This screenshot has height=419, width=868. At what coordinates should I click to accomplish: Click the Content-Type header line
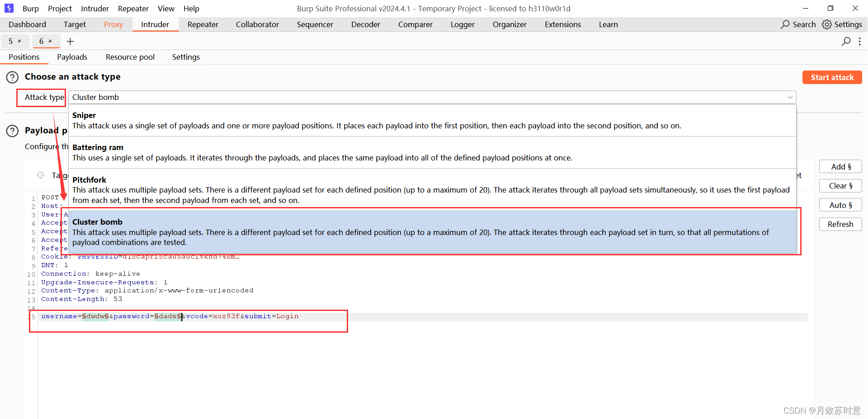147,291
